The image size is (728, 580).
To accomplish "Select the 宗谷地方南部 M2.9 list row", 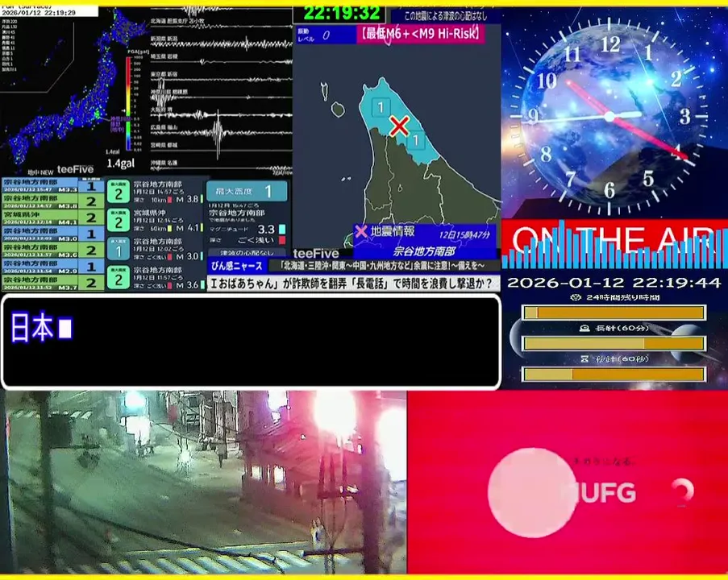I will (x=53, y=267).
